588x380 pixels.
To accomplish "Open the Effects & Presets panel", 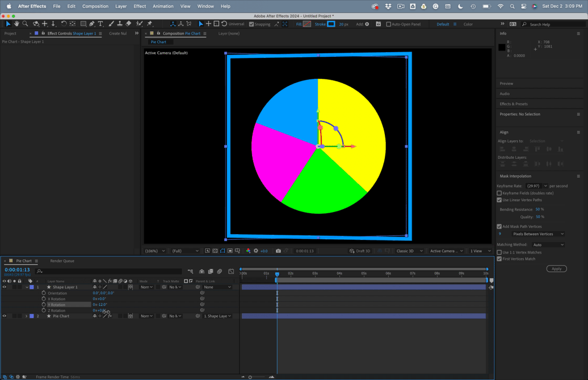I will click(514, 104).
